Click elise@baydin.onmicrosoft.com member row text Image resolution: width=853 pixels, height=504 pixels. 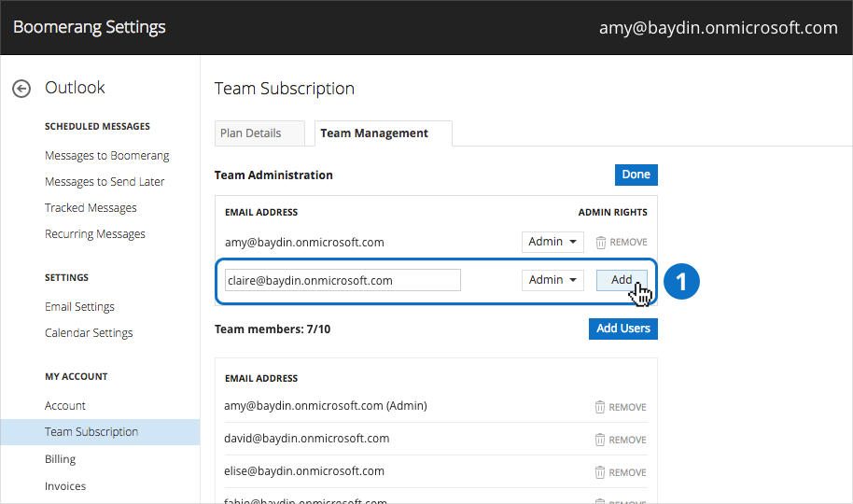(x=304, y=471)
